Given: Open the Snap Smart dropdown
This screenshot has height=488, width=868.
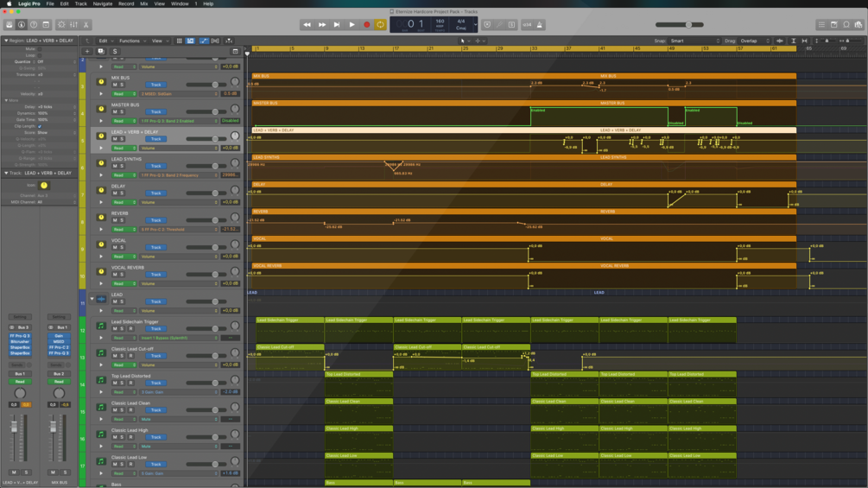Looking at the screenshot, I should point(694,41).
